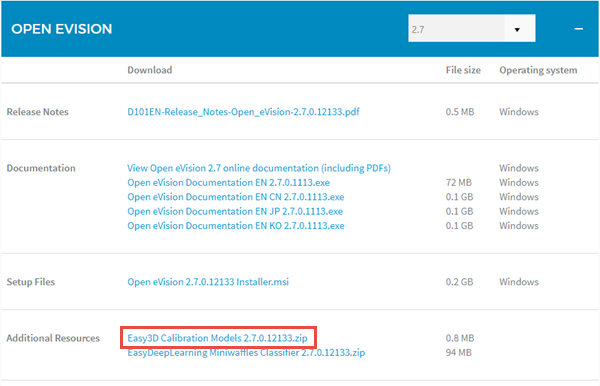Open the 2.7 version dropdown
600x386 pixels.
click(471, 29)
